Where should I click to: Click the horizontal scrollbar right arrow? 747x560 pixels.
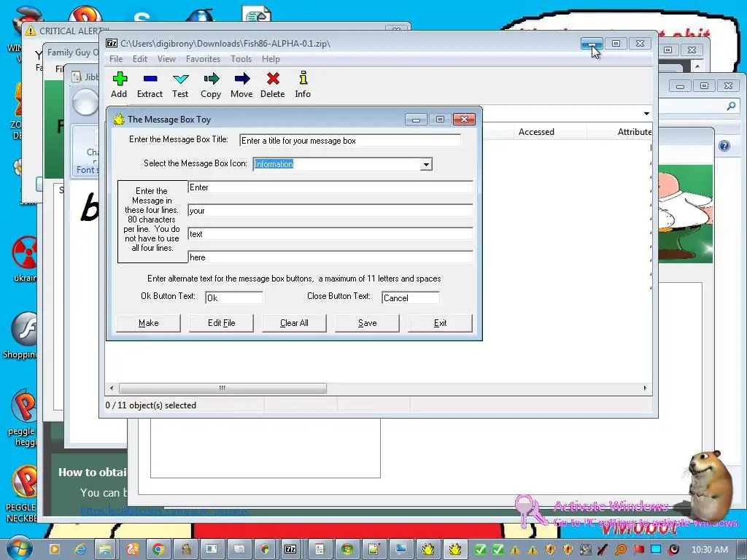[645, 388]
